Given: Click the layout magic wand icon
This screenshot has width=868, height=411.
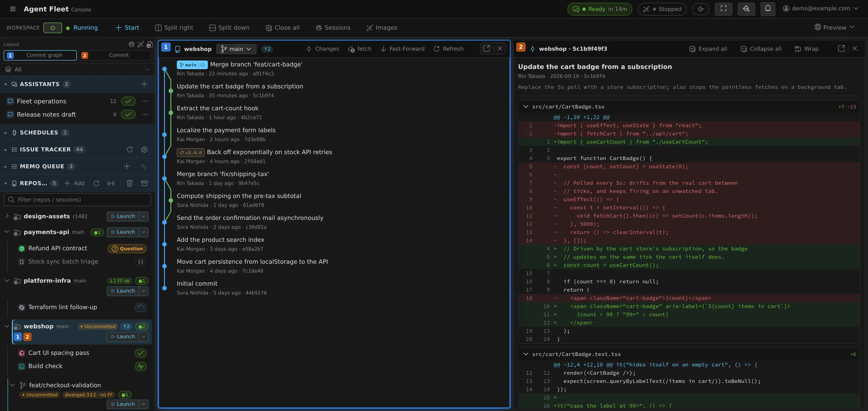Looking at the screenshot, I should click(140, 44).
